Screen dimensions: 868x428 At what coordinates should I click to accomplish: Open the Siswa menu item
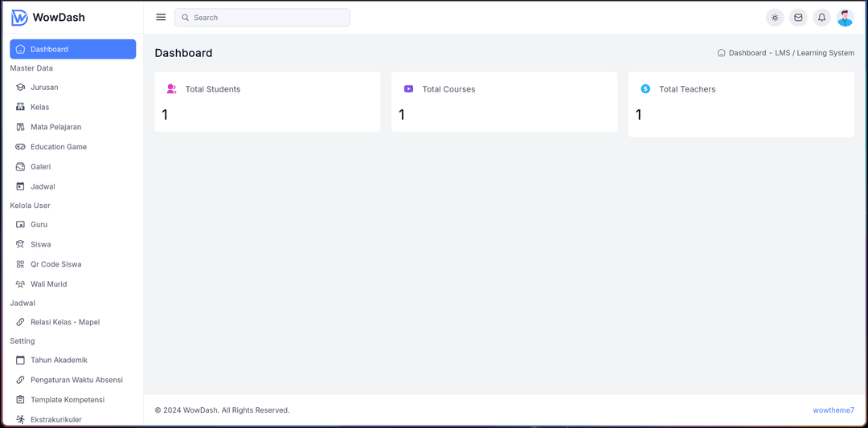click(x=73, y=244)
